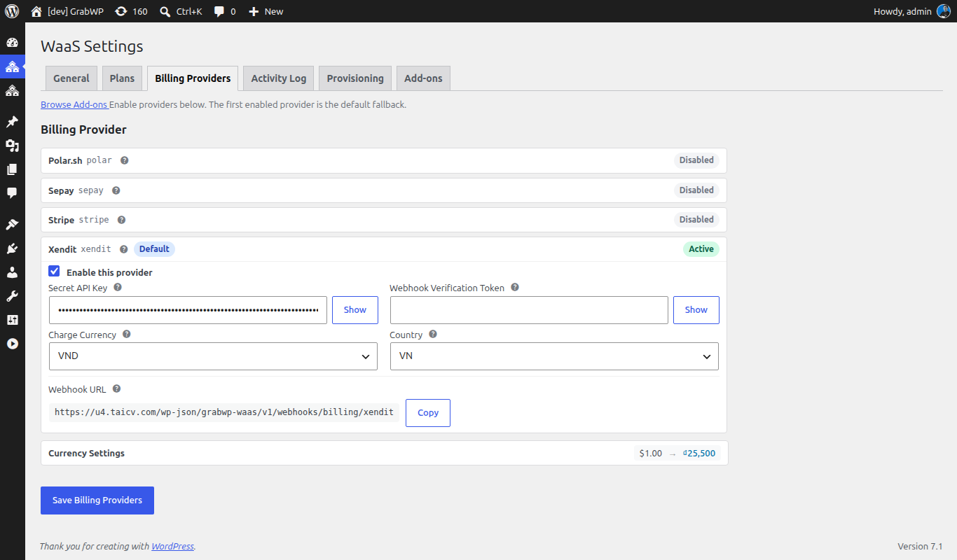Image resolution: width=957 pixels, height=560 pixels.
Task: Copy the Xendit webhook URL
Action: point(428,413)
